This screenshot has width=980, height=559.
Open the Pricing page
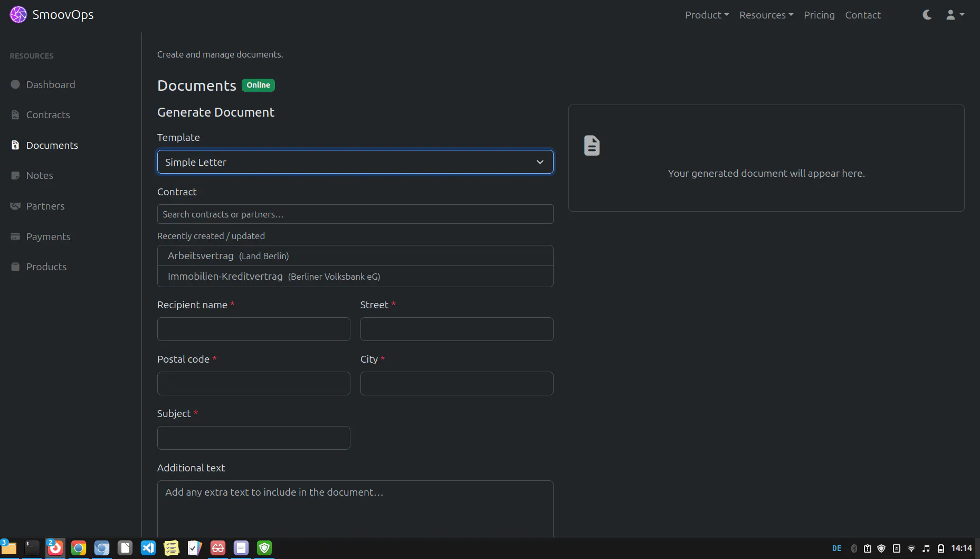point(819,15)
